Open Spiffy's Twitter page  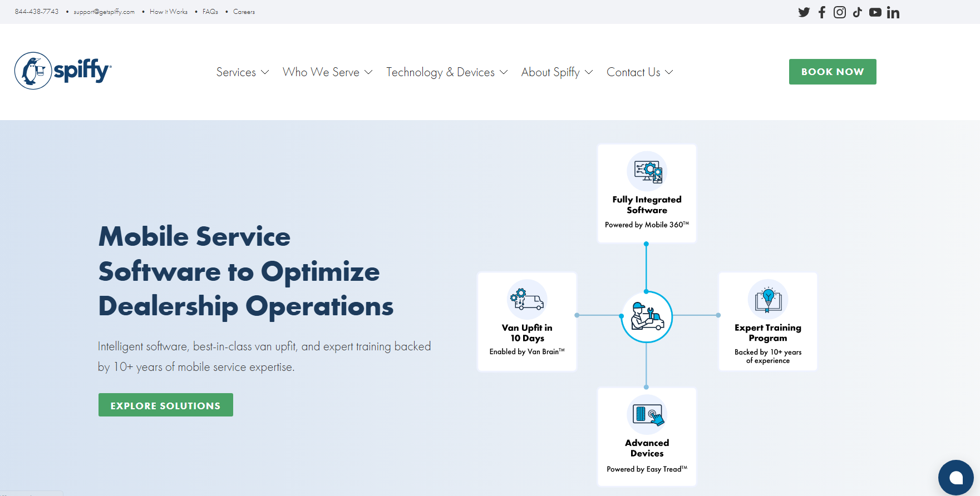804,12
